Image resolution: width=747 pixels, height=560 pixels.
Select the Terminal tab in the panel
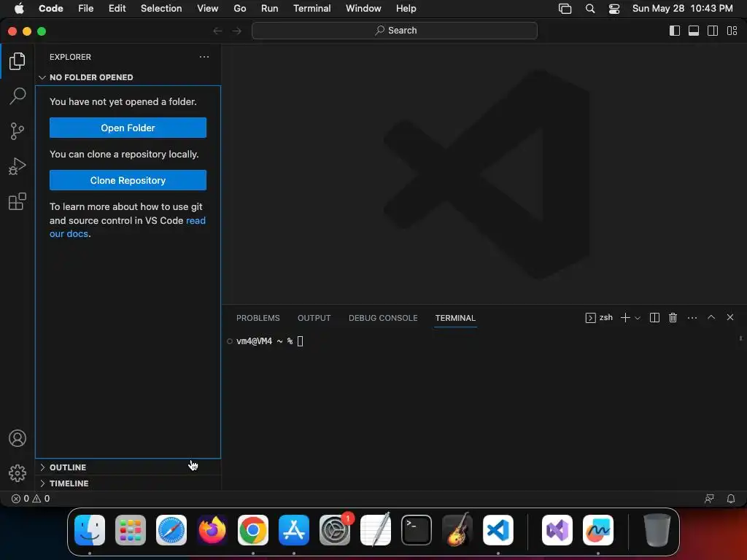(x=455, y=318)
